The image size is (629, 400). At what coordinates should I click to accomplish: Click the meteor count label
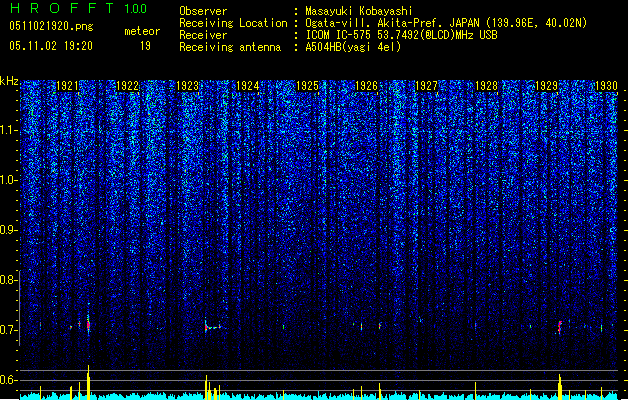pos(142,31)
